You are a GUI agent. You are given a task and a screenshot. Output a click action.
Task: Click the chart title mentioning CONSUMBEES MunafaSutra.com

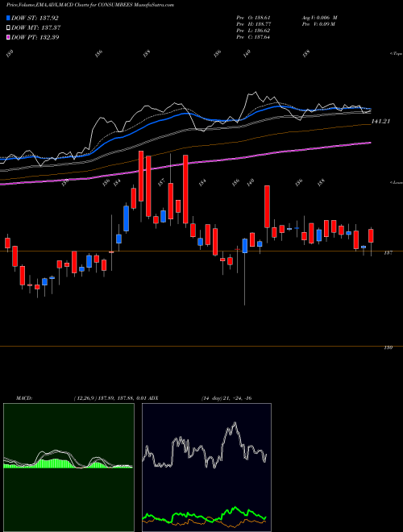(90, 6)
